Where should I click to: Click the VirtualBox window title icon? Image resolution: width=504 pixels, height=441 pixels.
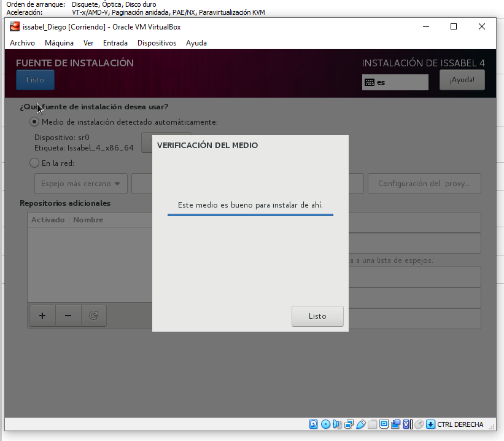point(15,26)
